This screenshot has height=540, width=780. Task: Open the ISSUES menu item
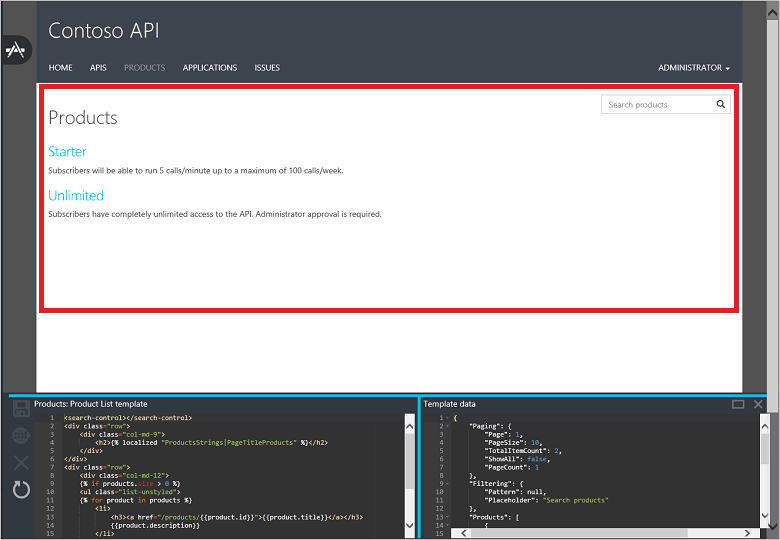pos(267,68)
